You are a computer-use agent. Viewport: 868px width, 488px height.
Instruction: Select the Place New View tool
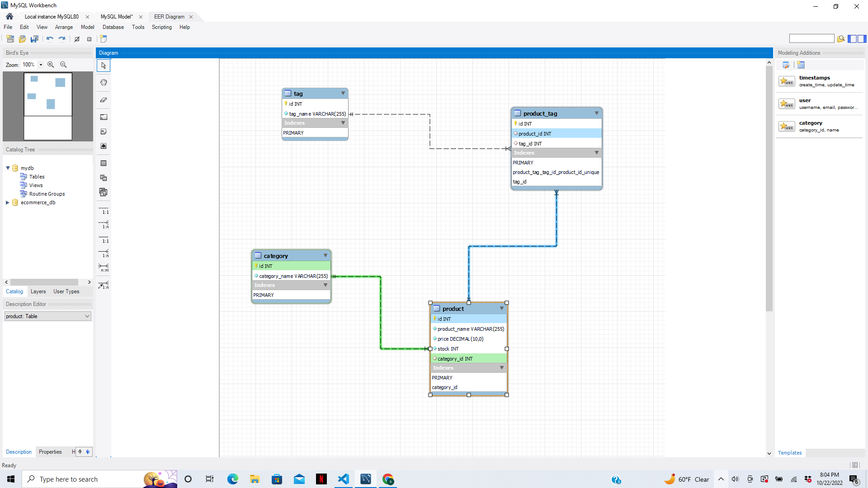[104, 178]
